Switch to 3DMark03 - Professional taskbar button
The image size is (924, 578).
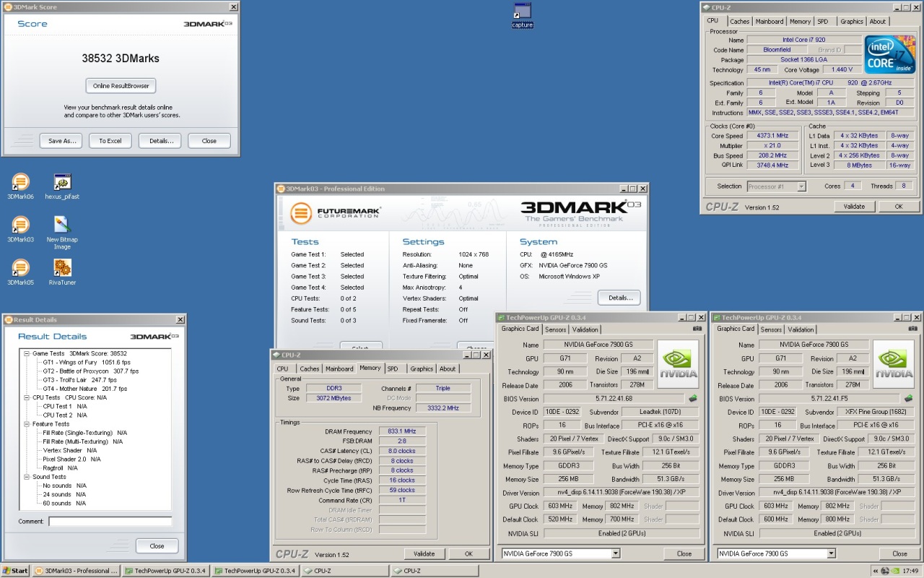[76, 570]
